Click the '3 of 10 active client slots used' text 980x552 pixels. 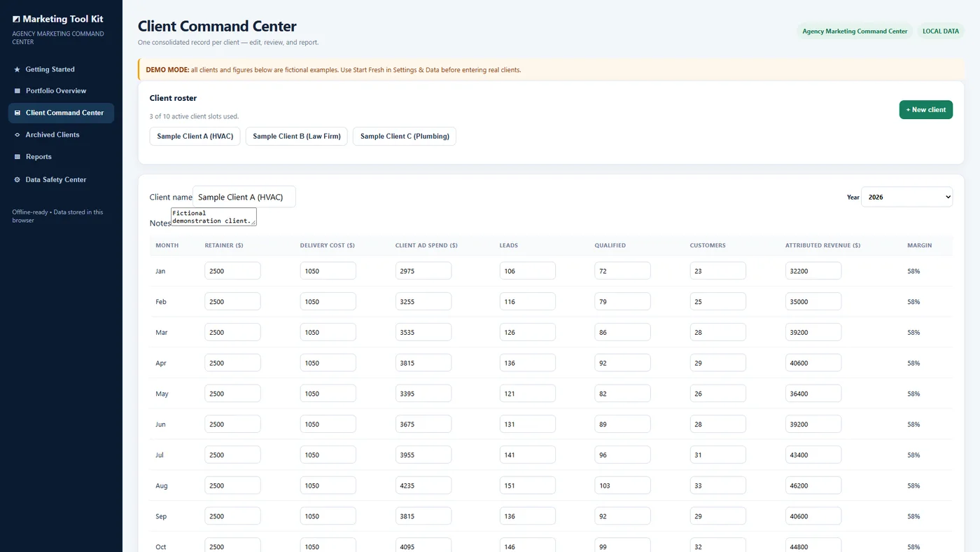(x=194, y=116)
